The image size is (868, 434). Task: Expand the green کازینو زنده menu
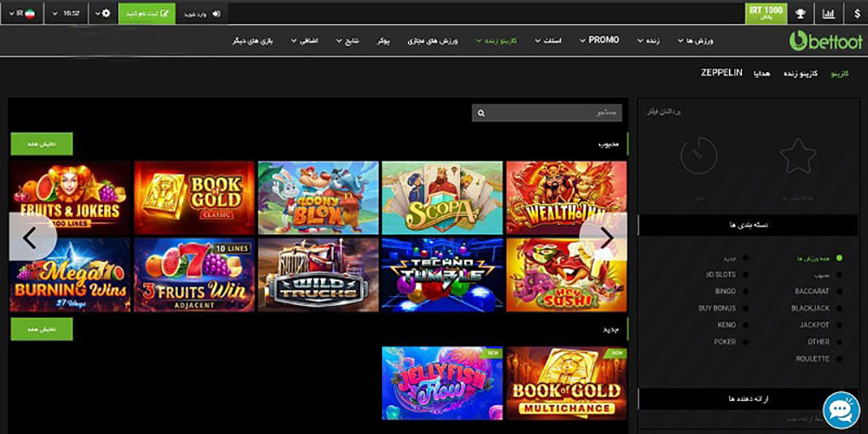(x=496, y=41)
